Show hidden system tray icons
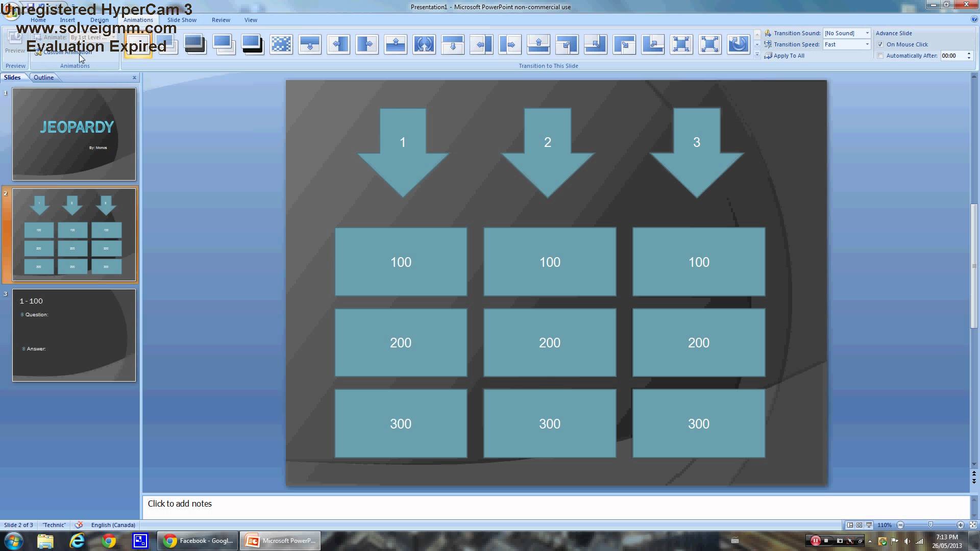Screen dimensions: 980x551 click(870, 541)
